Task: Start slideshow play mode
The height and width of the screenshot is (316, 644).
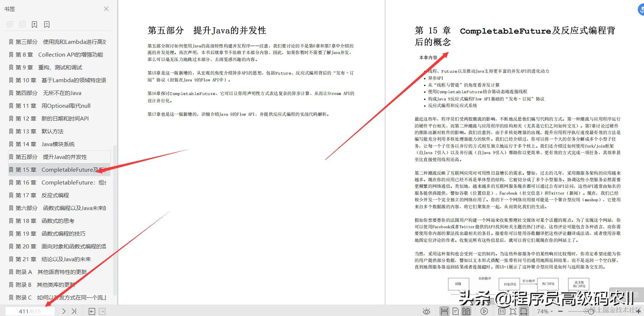Action: [484, 311]
